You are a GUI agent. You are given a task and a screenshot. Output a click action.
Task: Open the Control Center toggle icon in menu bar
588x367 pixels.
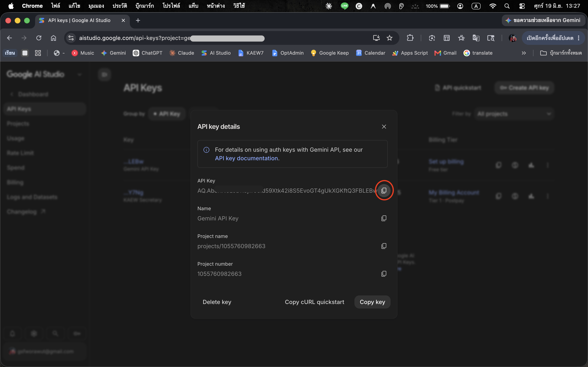[522, 6]
